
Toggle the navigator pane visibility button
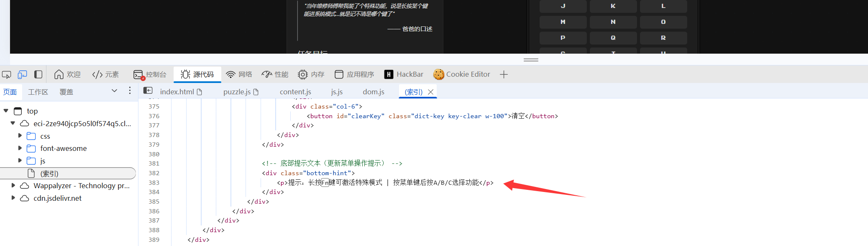click(148, 91)
